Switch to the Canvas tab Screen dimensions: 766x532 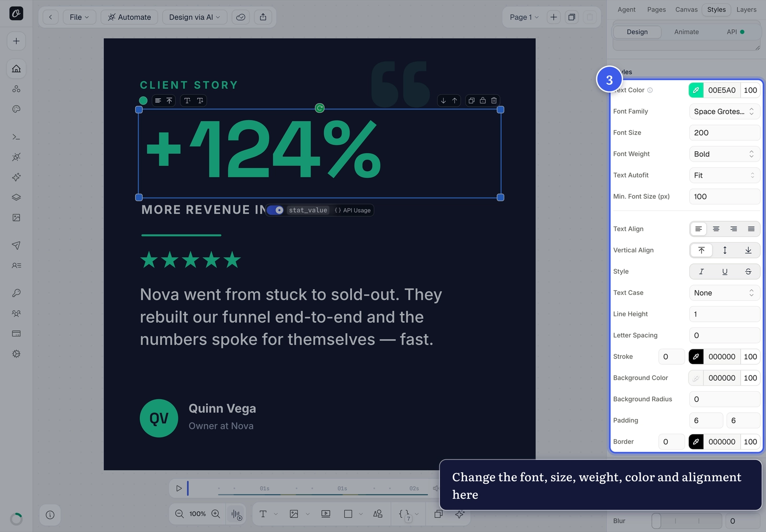(x=686, y=10)
